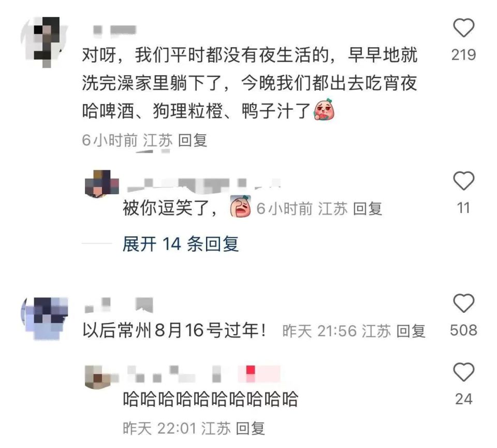Reply to the 被你逗笑了 comment
The image size is (497, 448).
coord(368,209)
